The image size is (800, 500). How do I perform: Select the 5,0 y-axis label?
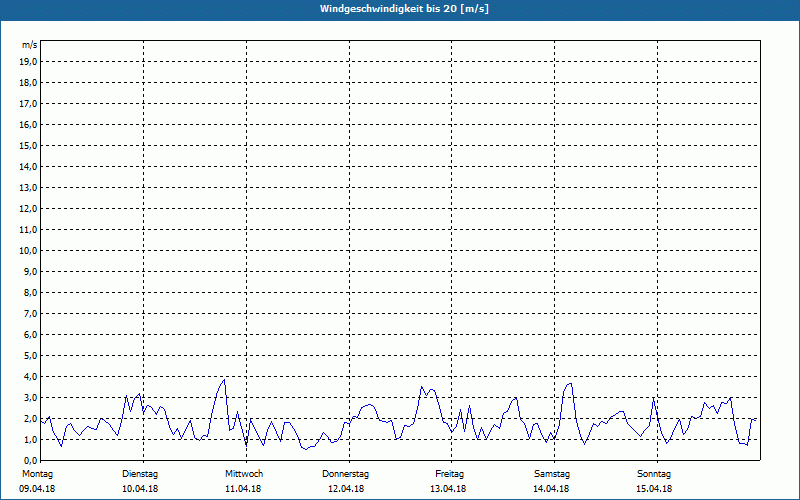coord(30,355)
